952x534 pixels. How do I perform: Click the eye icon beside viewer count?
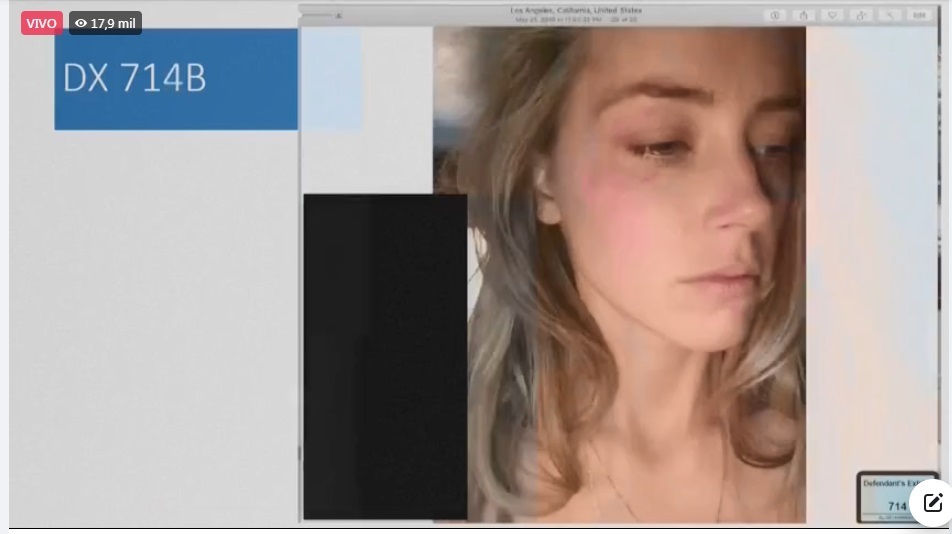click(x=81, y=23)
